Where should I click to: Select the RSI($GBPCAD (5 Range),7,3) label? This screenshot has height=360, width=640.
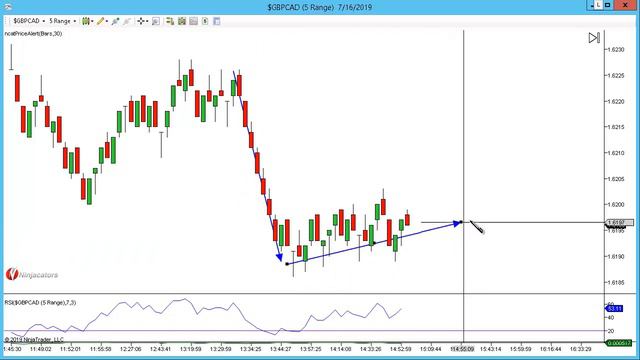click(40, 302)
